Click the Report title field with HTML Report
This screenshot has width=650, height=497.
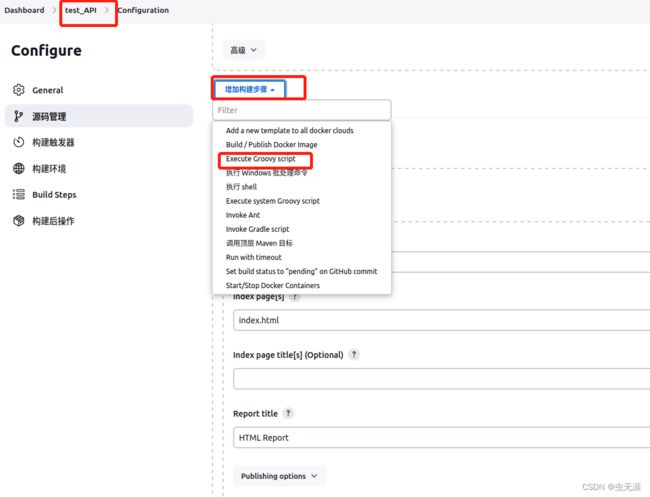[x=441, y=437]
